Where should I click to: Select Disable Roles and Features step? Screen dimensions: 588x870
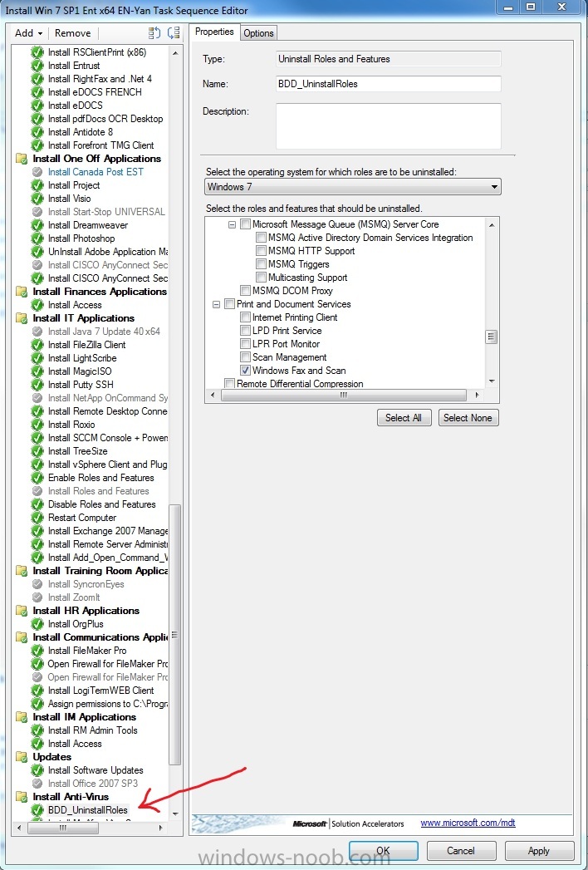[101, 505]
